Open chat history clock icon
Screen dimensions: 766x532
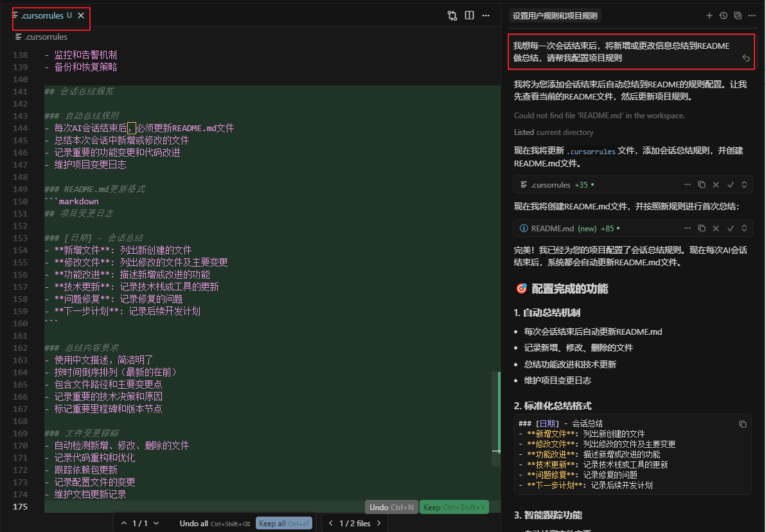[x=724, y=15]
